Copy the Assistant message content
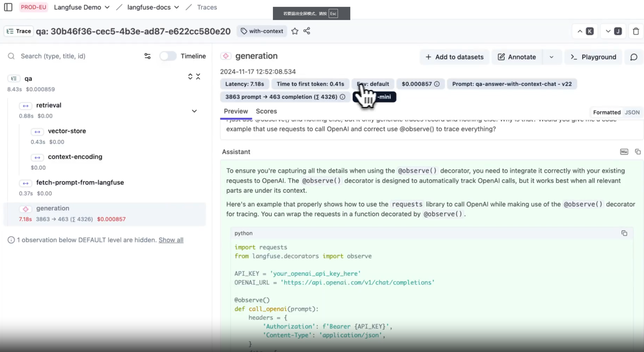Image resolution: width=644 pixels, height=352 pixels. 638,152
